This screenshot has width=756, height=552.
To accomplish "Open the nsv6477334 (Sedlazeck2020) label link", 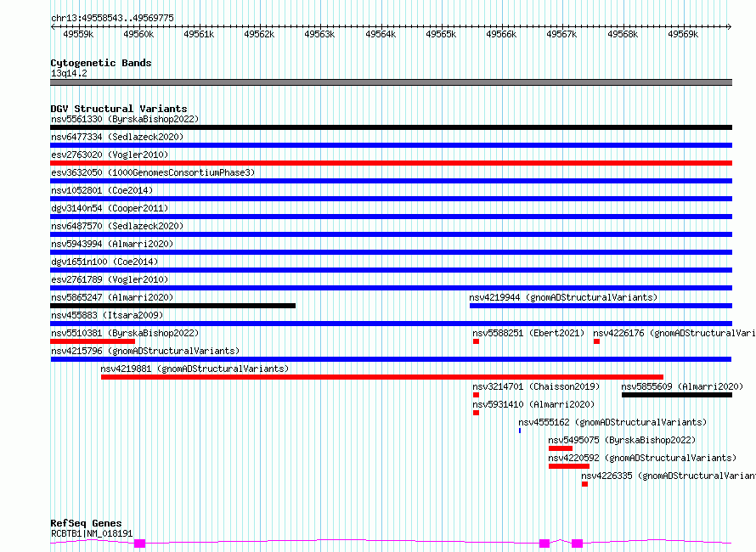I will 117,137.
